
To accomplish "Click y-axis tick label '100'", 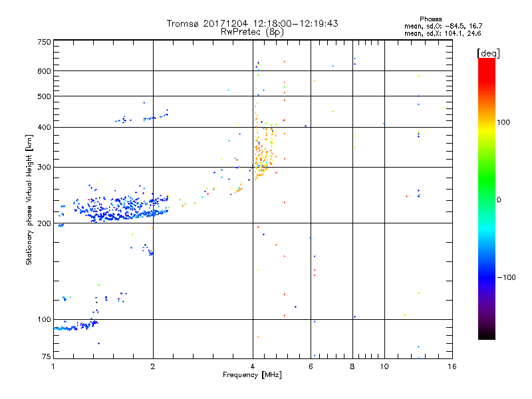I will 45,320.
